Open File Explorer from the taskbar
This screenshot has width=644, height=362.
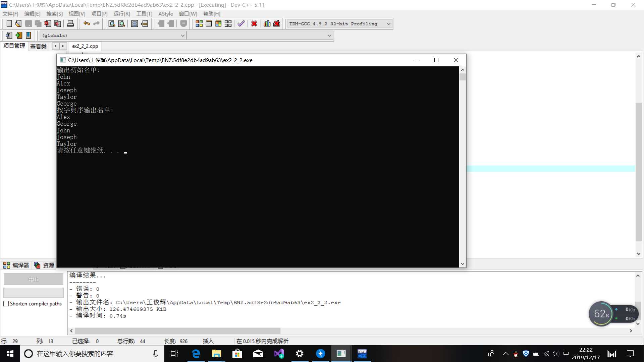(x=217, y=354)
